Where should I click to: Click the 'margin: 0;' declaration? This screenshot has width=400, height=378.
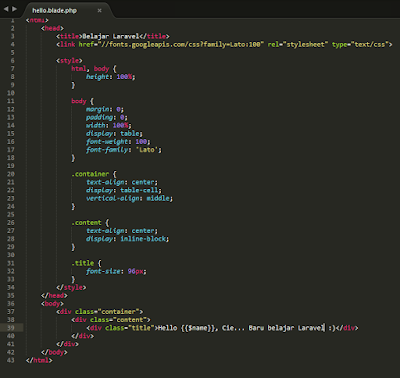105,109
